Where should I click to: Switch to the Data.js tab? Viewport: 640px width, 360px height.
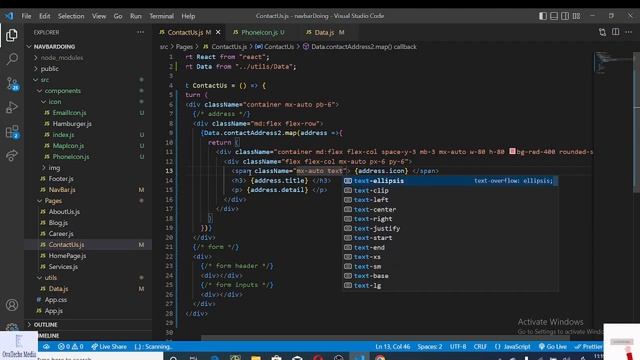325,32
